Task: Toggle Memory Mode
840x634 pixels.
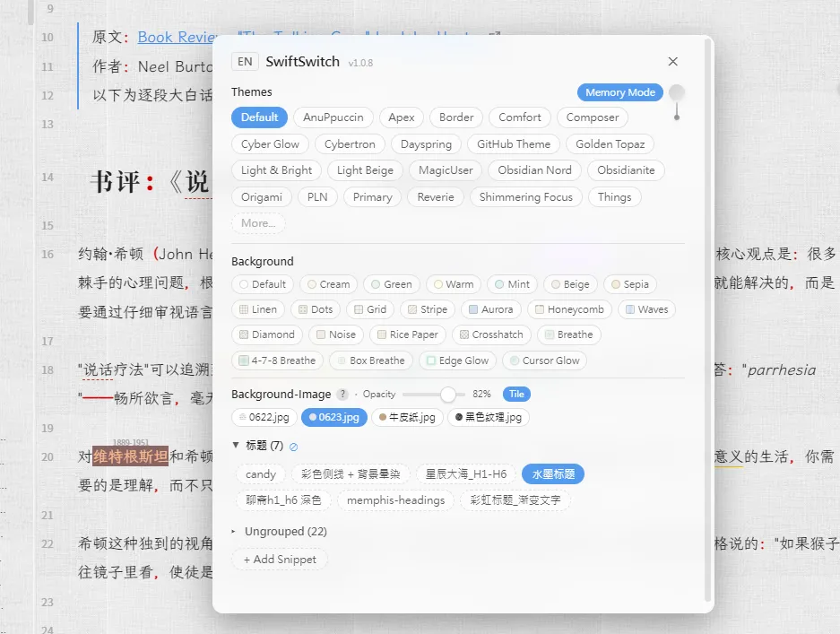Action: pos(619,92)
